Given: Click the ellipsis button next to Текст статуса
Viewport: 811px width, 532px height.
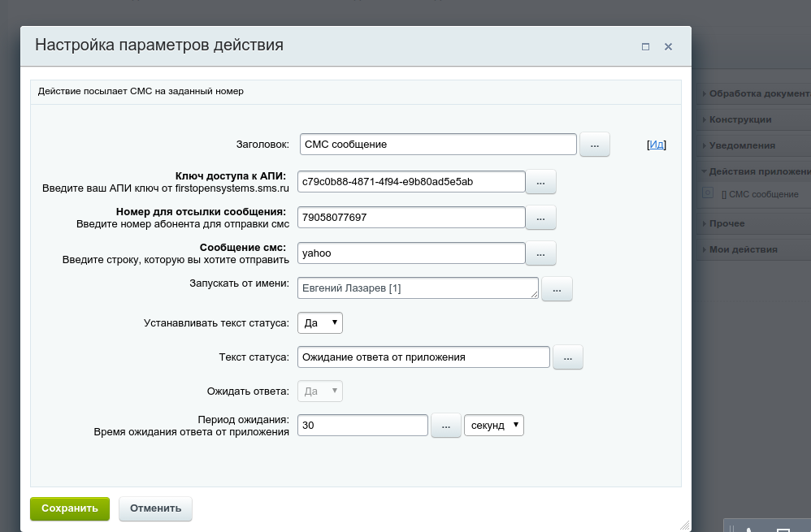Looking at the screenshot, I should (567, 357).
